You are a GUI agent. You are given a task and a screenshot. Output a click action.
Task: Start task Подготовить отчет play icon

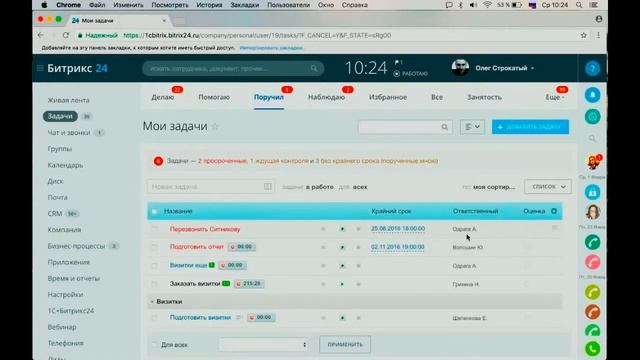[x=342, y=247]
